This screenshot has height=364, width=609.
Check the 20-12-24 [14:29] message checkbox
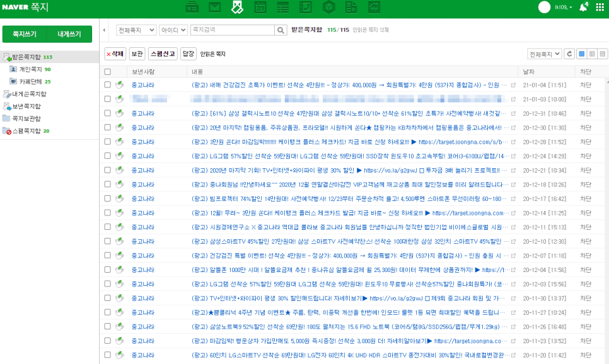click(x=108, y=156)
